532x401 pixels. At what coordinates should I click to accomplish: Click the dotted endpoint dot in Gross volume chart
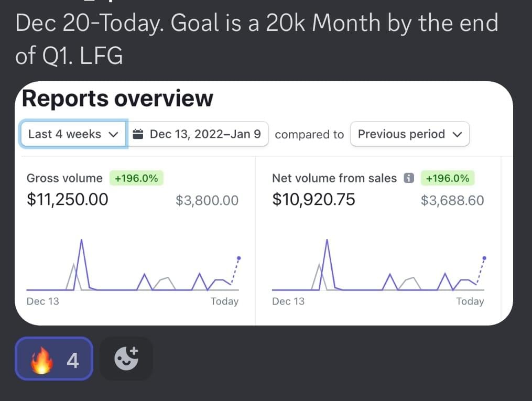239,258
